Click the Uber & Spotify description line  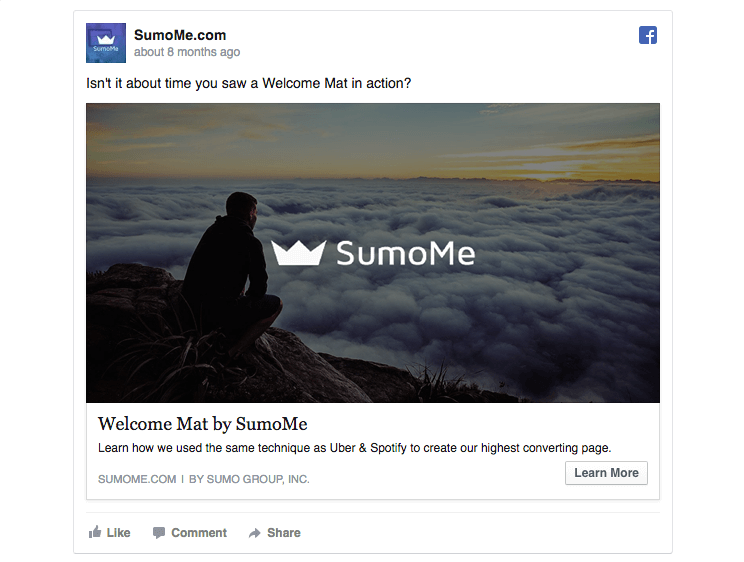[x=354, y=448]
